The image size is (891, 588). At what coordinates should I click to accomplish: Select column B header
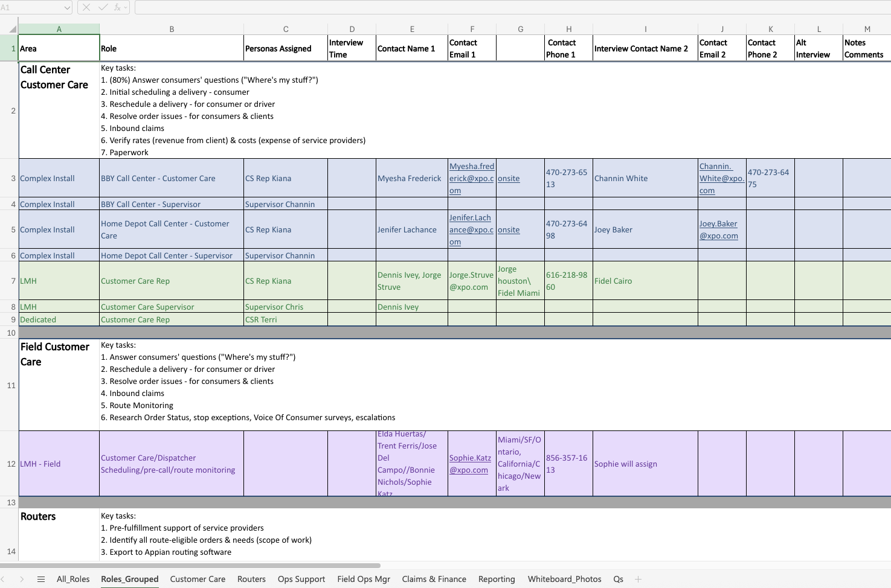pos(172,29)
